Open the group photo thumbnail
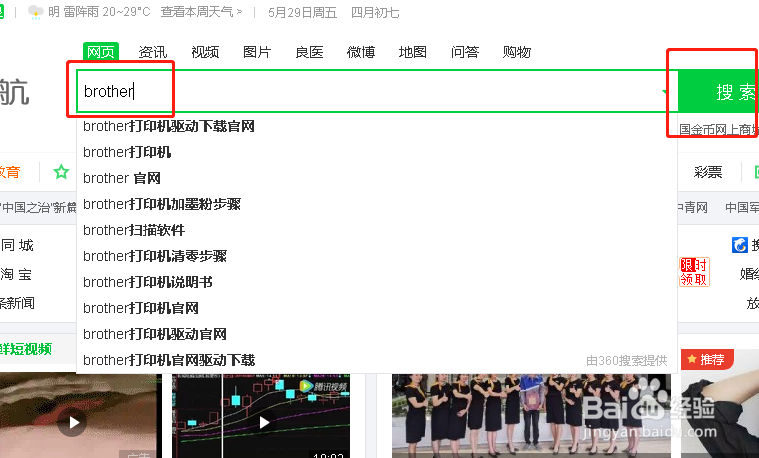The height and width of the screenshot is (458, 759). 531,415
